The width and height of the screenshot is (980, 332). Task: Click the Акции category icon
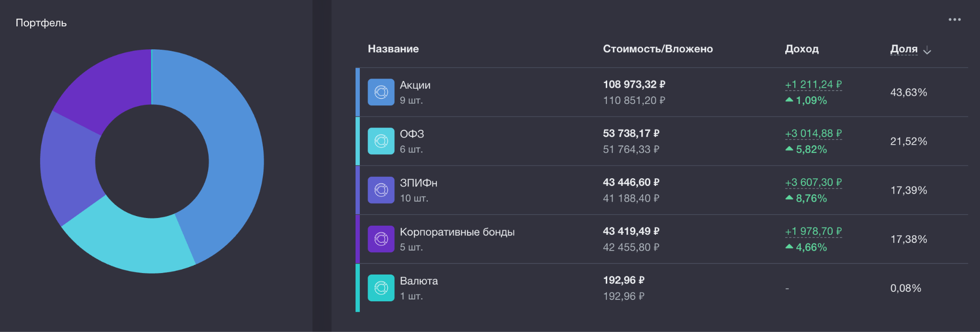(381, 92)
